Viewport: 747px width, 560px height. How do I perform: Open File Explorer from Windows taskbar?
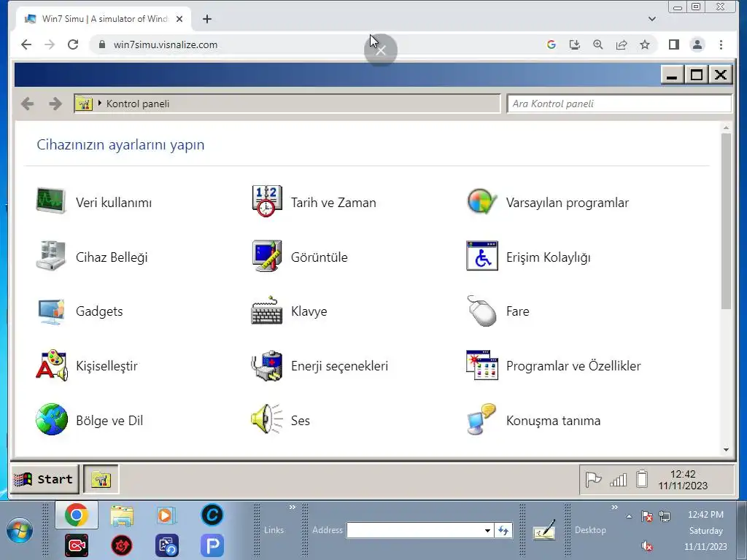coord(122,516)
